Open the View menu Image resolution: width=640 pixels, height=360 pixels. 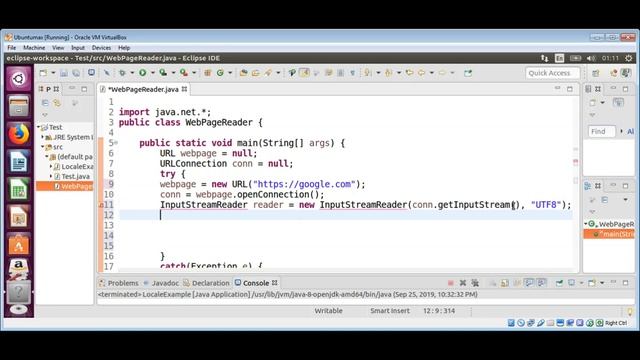58,48
